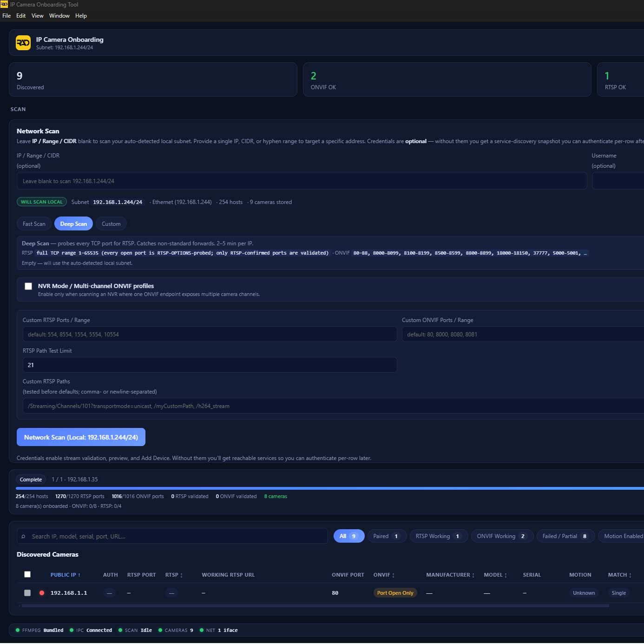Click the ONVIF port value 80
Image resolution: width=644 pixels, height=644 pixels.
point(335,593)
